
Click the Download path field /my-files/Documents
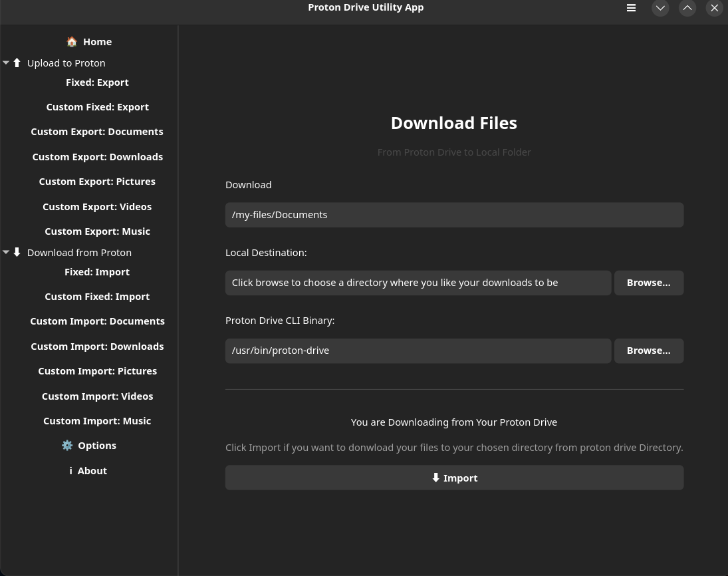pos(454,215)
